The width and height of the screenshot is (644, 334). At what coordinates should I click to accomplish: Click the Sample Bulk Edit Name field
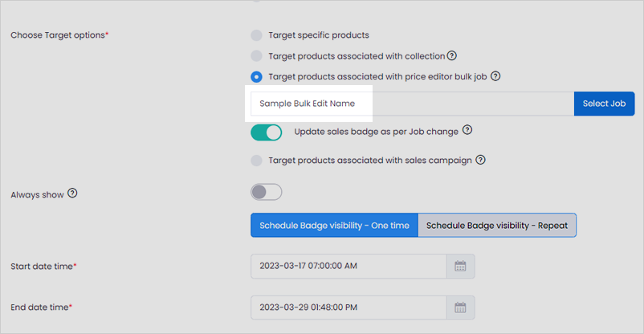tap(413, 104)
